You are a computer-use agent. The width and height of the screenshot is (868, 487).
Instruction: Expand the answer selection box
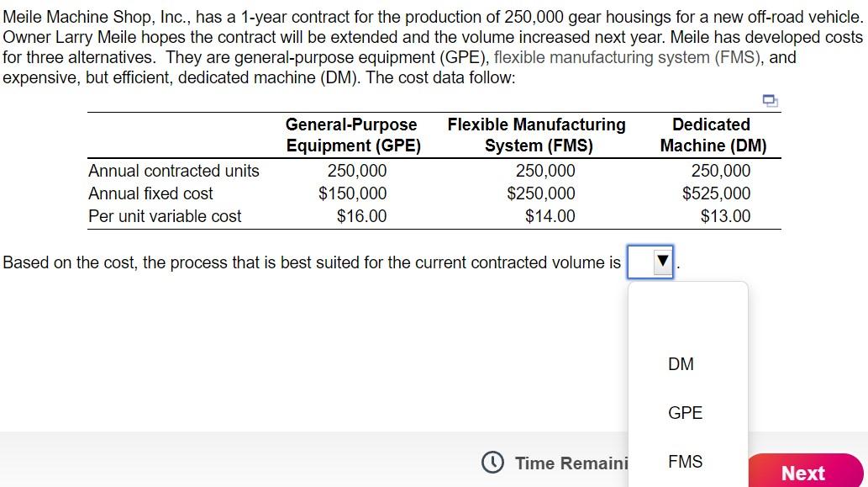(651, 262)
